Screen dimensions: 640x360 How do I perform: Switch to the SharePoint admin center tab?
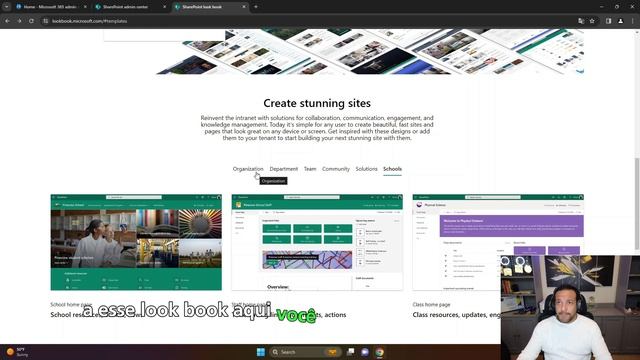coord(130,7)
